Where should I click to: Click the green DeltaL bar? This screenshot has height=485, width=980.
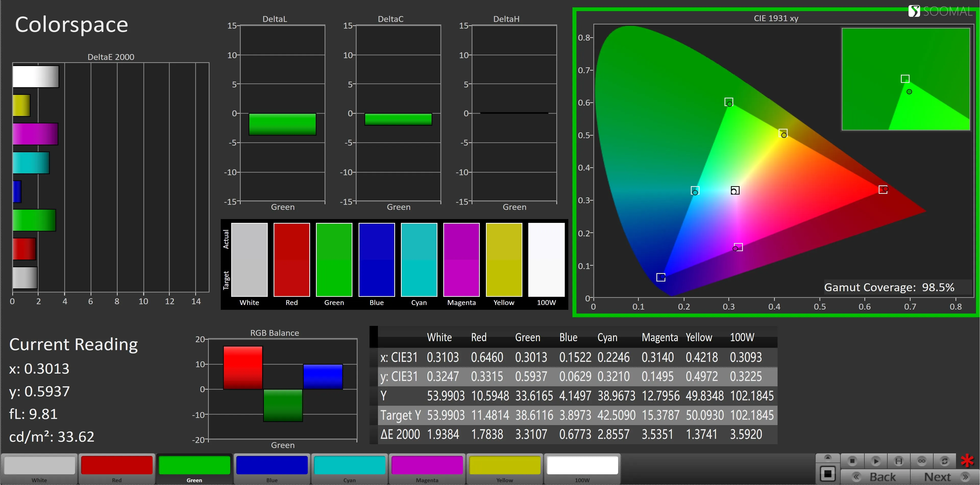coord(282,124)
